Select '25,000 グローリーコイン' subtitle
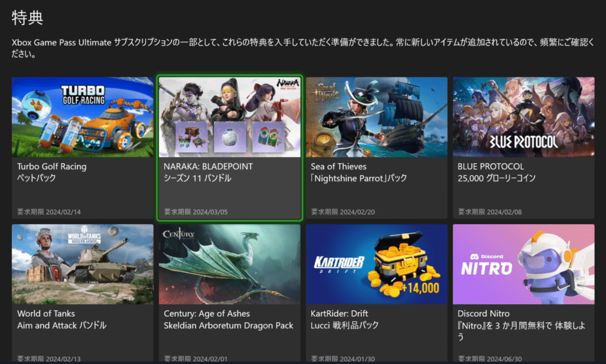This screenshot has height=364, width=606. (497, 178)
